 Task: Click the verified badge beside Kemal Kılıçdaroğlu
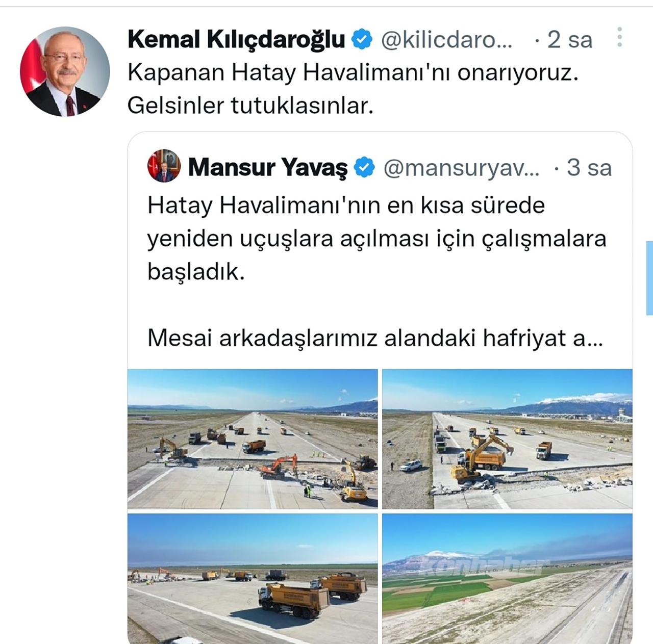point(362,40)
